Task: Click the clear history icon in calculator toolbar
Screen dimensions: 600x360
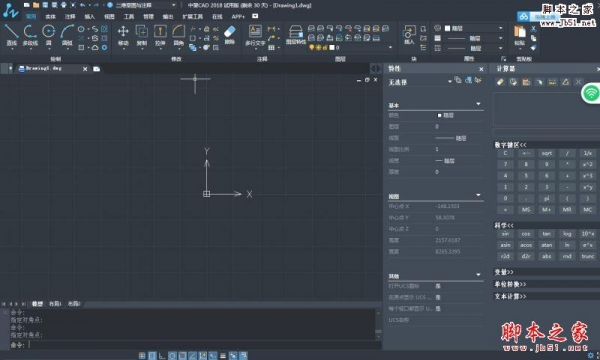Action: pos(513,82)
